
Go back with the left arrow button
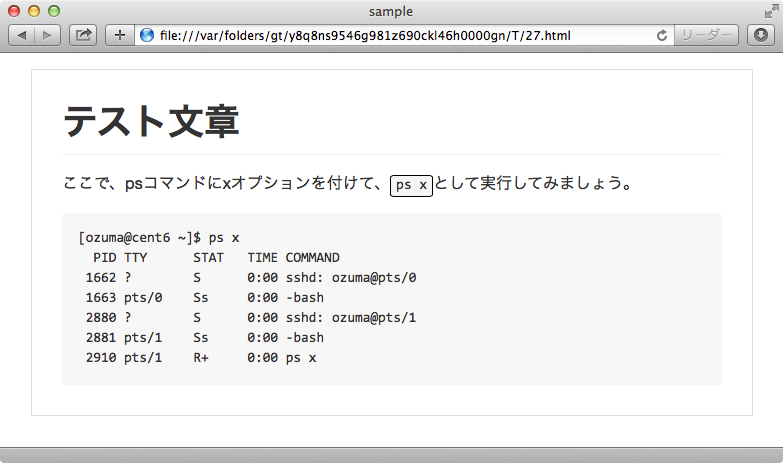coord(22,35)
